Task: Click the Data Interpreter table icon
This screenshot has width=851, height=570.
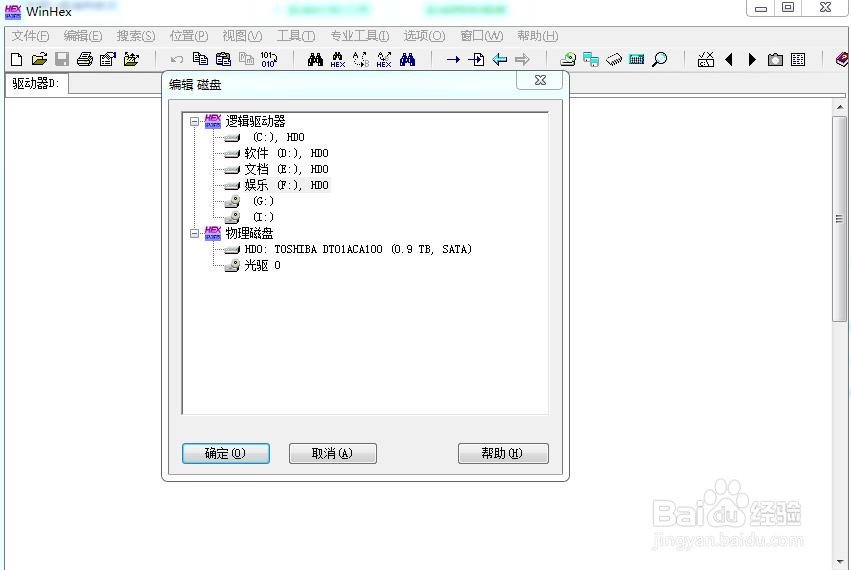Action: 798,59
